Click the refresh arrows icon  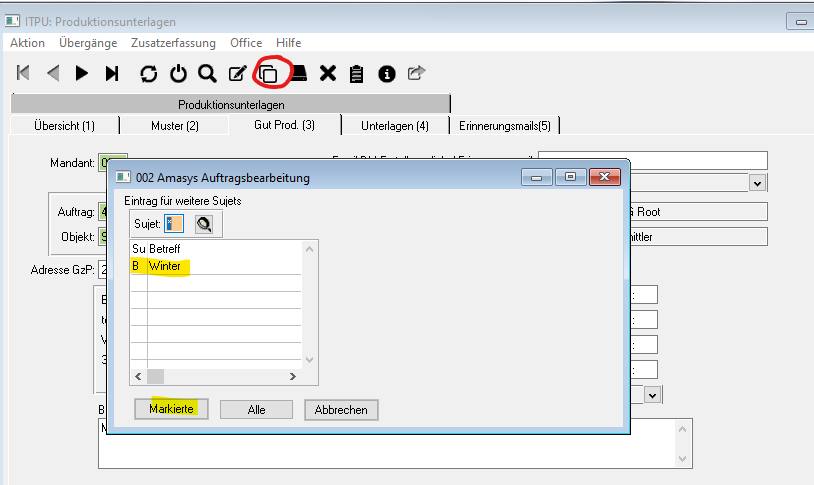149,73
